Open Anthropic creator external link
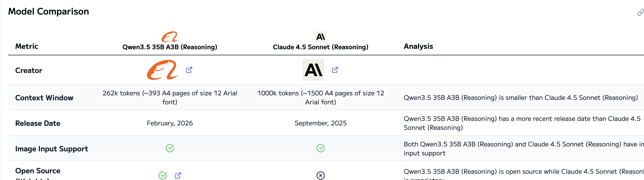 335,70
